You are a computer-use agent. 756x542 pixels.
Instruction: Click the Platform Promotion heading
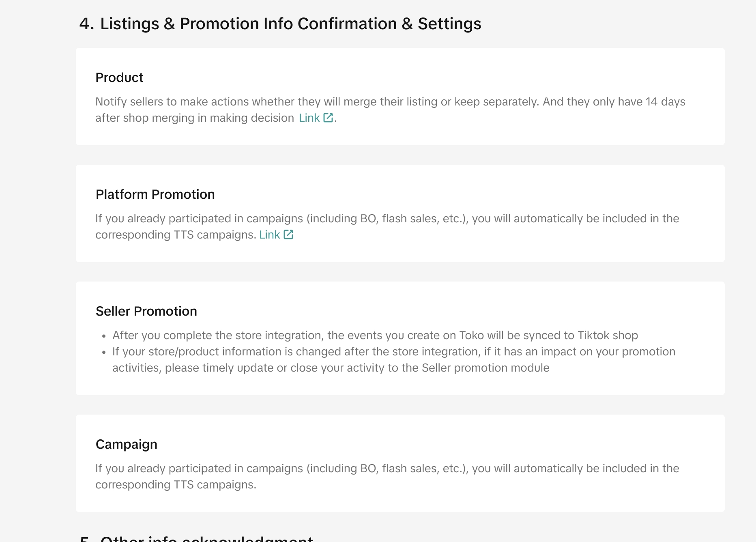(x=155, y=194)
